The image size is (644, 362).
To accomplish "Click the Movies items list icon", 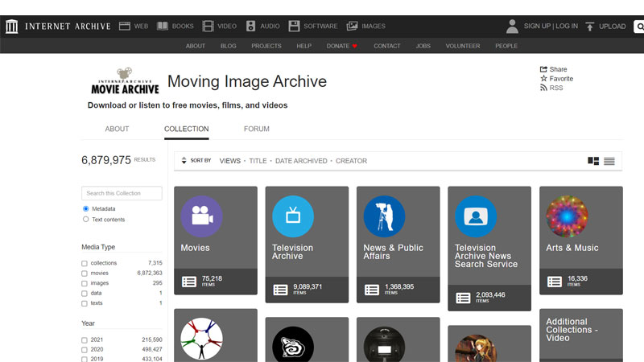I will (x=189, y=282).
